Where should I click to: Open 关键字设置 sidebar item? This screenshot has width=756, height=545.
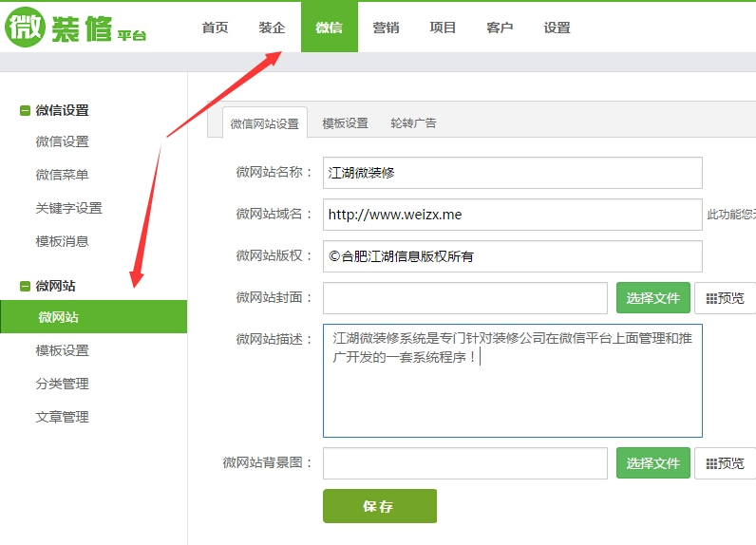pyautogui.click(x=69, y=208)
